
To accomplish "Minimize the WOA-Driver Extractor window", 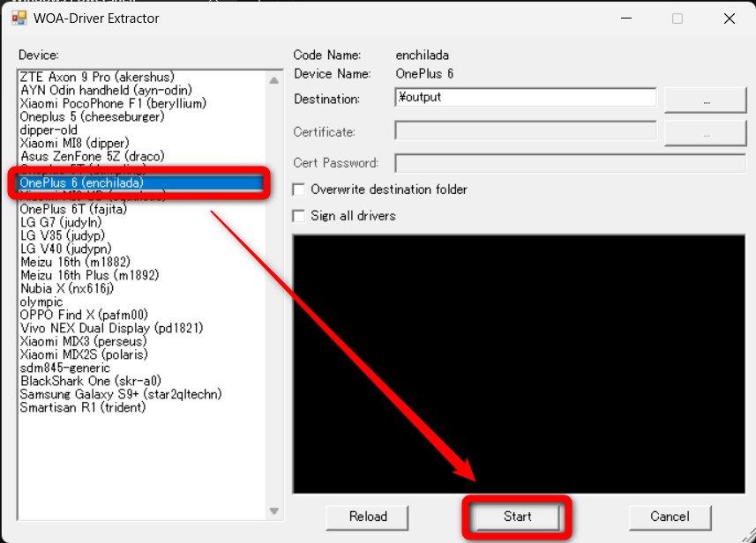I will 626,19.
